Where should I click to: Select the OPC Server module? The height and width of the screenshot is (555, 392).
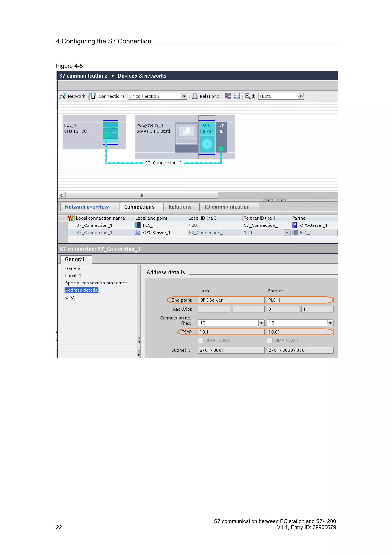tap(207, 137)
